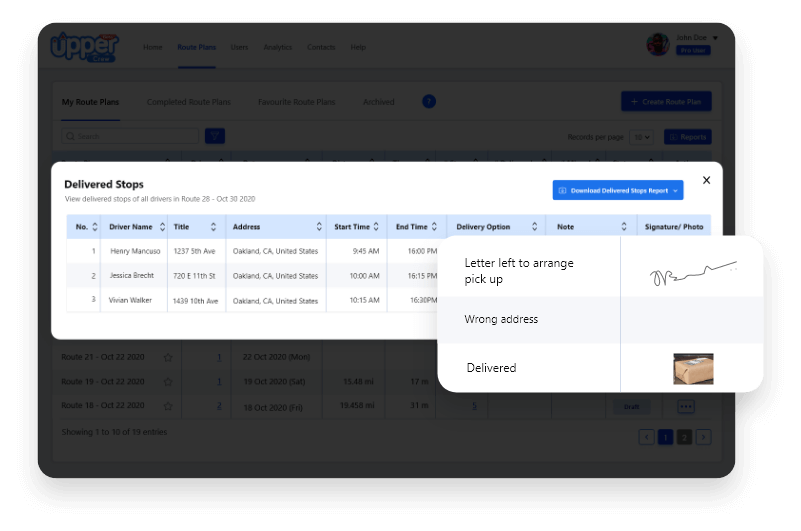Open three-dots actions menu for Route 18
This screenshot has height=531, width=801.
[x=686, y=407]
